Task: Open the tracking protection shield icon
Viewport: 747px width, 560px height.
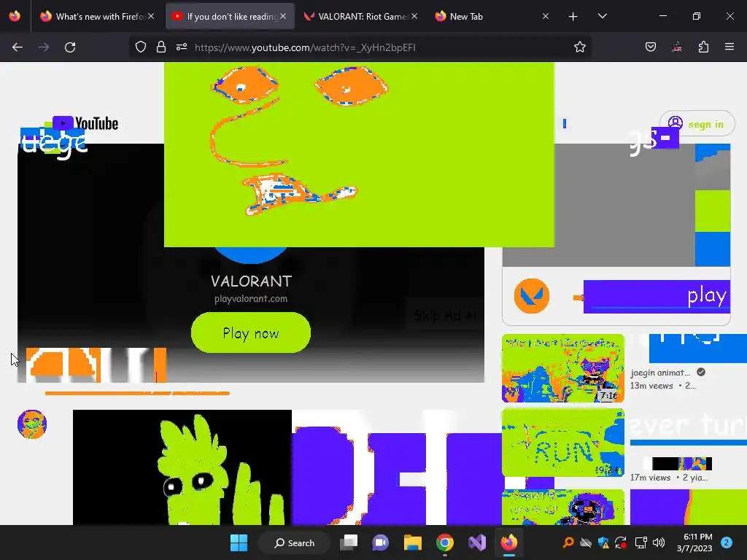Action: pos(141,47)
